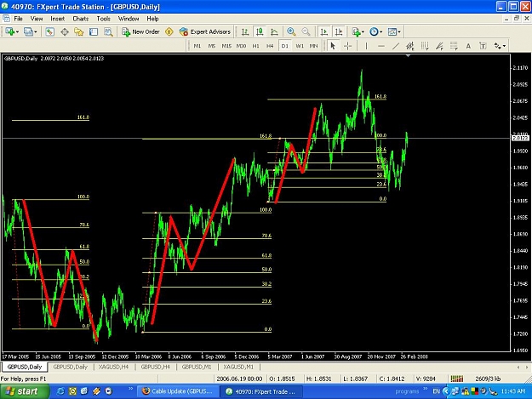Viewport: 532px width, 399px height.
Task: Switch timeframe to H4
Action: coord(270,46)
